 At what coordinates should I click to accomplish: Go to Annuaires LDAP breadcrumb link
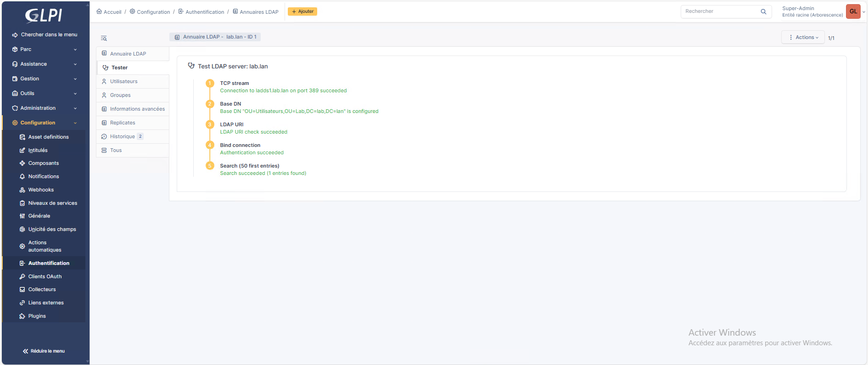tap(258, 12)
